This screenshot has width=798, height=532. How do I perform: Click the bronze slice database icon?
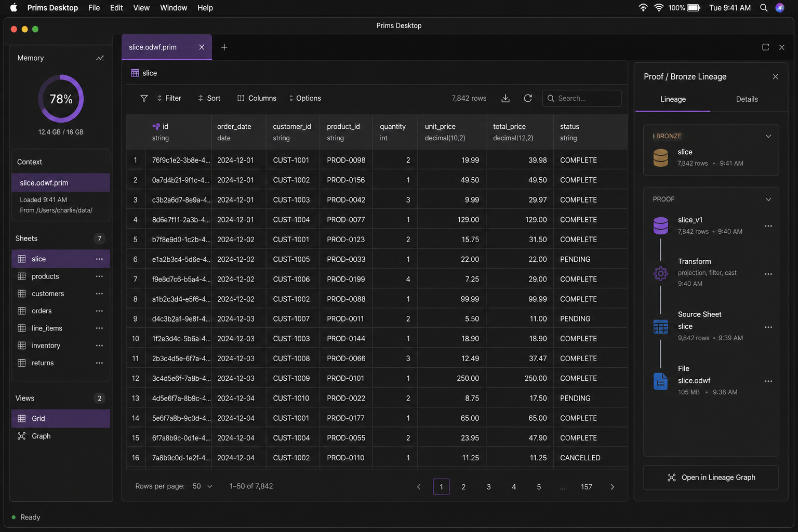tap(660, 157)
